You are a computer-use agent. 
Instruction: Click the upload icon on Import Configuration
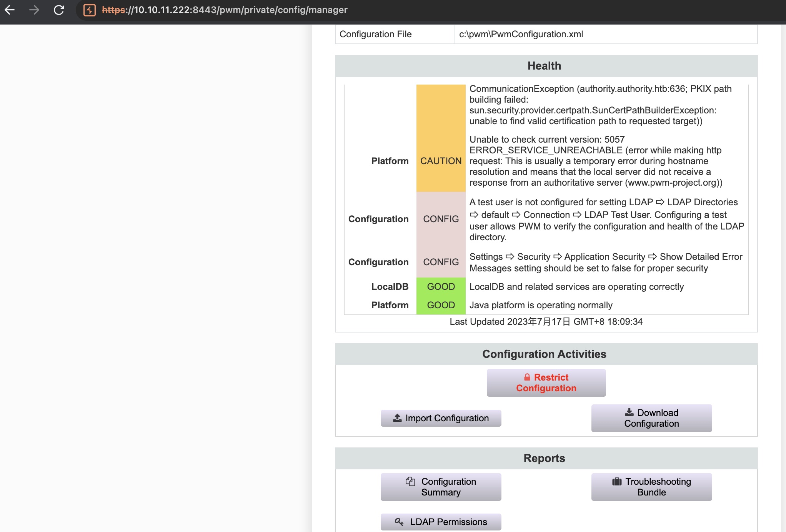tap(397, 418)
